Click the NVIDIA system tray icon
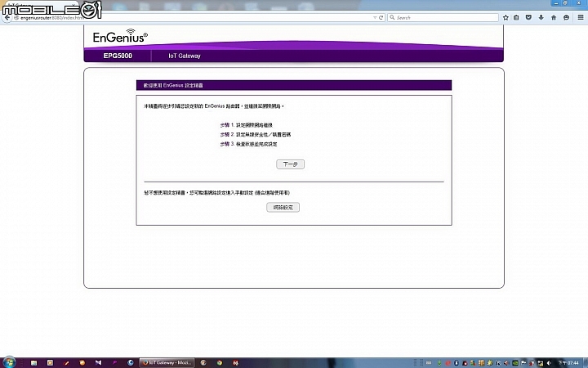The width and height of the screenshot is (588, 368). pos(515,363)
